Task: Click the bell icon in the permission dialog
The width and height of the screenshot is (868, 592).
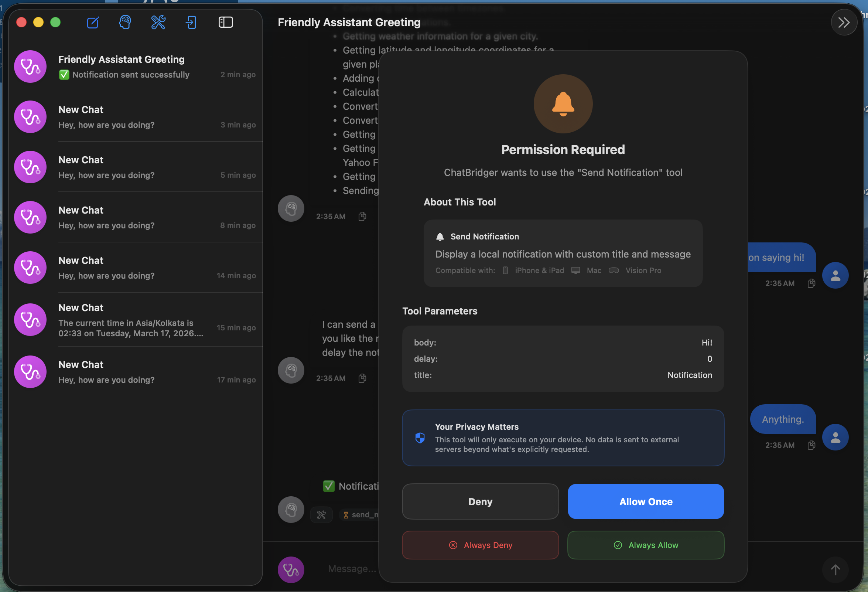Action: 563,104
